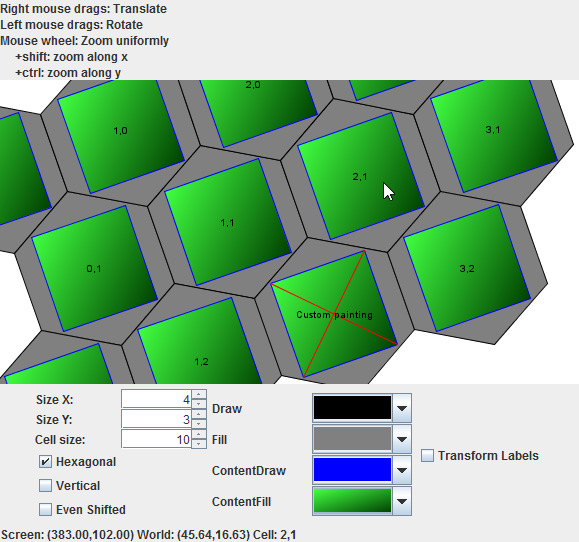Click the Custom painting cell with red cross

pyautogui.click(x=335, y=315)
